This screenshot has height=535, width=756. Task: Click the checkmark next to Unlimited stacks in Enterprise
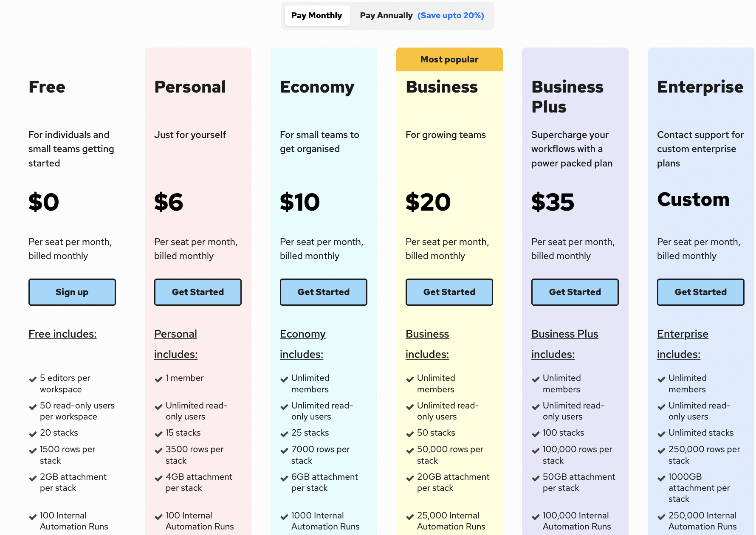pyautogui.click(x=661, y=434)
